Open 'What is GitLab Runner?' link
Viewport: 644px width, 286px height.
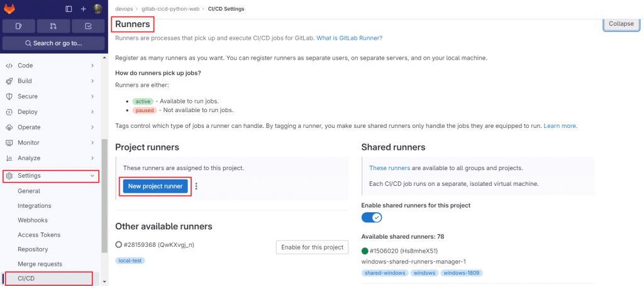click(x=349, y=38)
